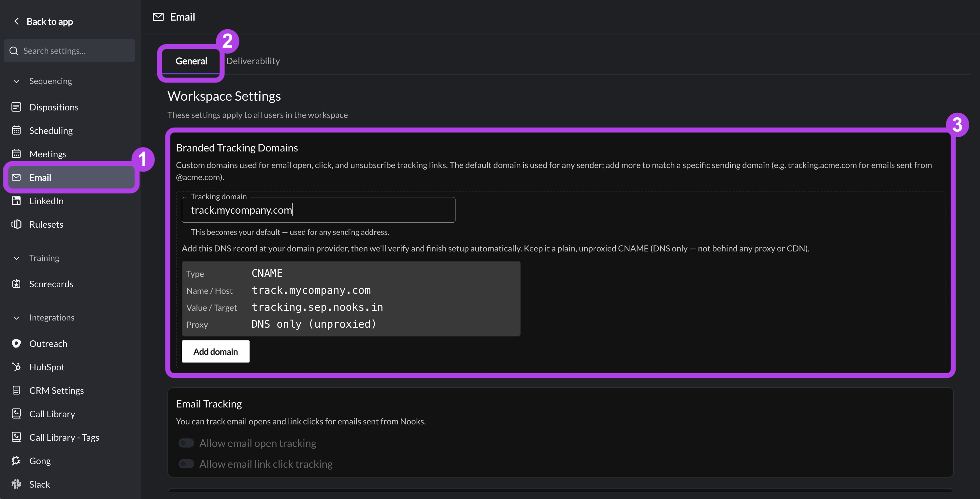The height and width of the screenshot is (499, 980).
Task: Open Scorecards via its star icon
Action: pyautogui.click(x=16, y=284)
